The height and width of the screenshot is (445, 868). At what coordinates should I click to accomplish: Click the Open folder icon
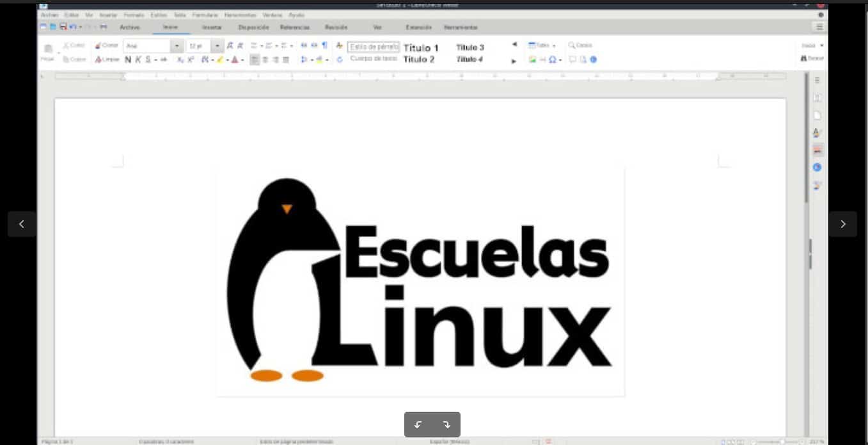click(x=54, y=27)
